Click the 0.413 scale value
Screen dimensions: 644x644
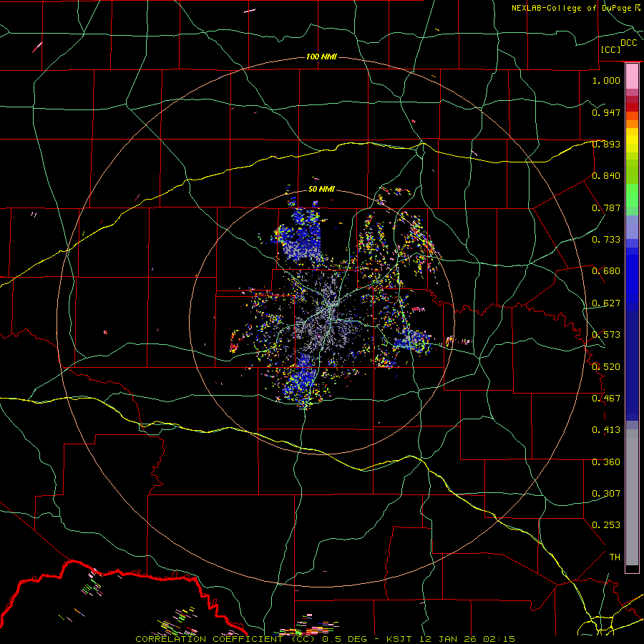(x=606, y=430)
